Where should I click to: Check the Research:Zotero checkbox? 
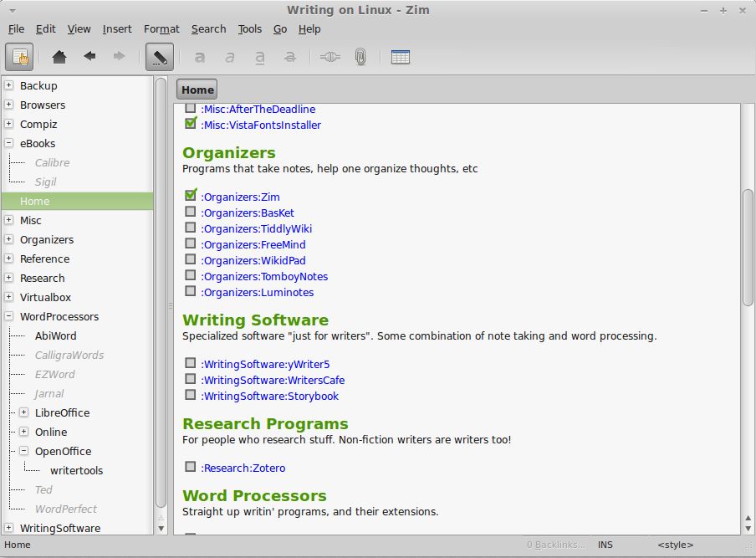[191, 466]
